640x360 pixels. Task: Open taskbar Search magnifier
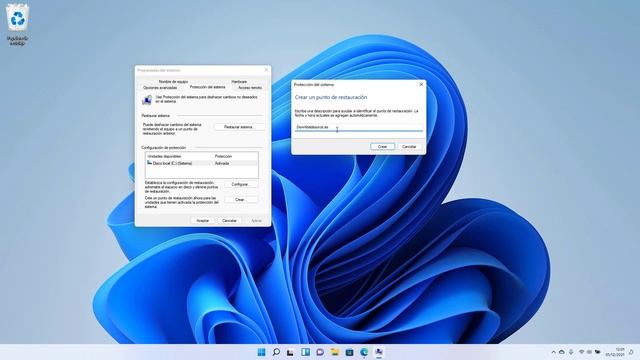(x=276, y=352)
